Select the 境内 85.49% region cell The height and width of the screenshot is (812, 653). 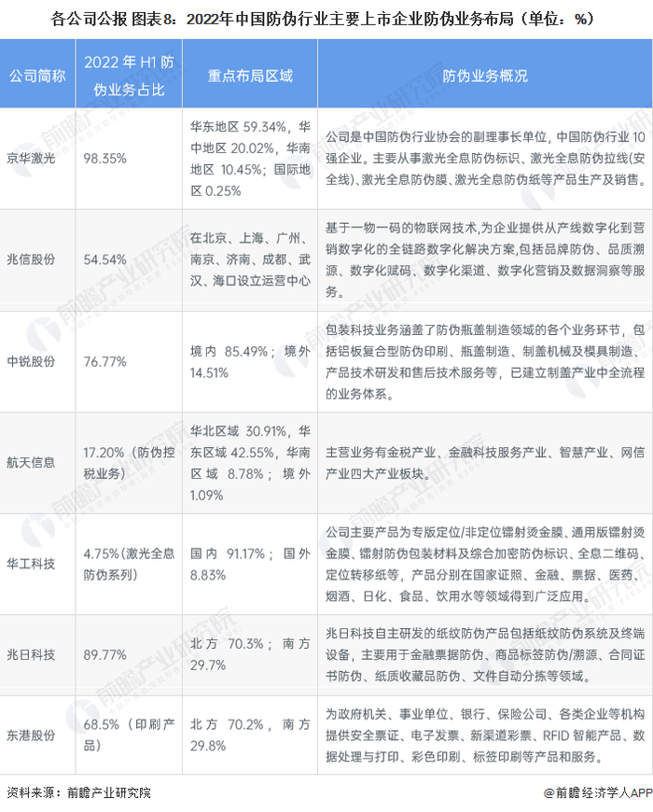[250, 362]
